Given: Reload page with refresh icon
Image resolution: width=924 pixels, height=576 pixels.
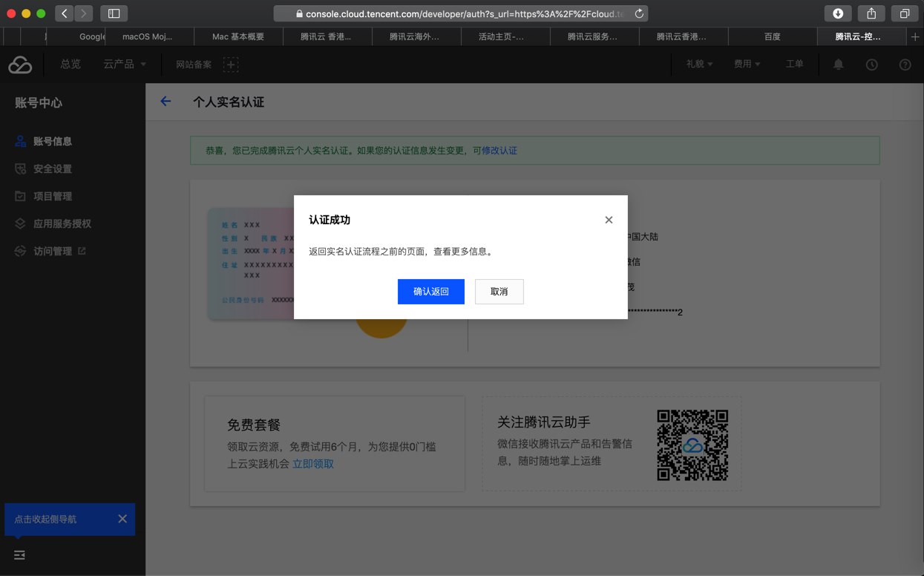Looking at the screenshot, I should 638,13.
